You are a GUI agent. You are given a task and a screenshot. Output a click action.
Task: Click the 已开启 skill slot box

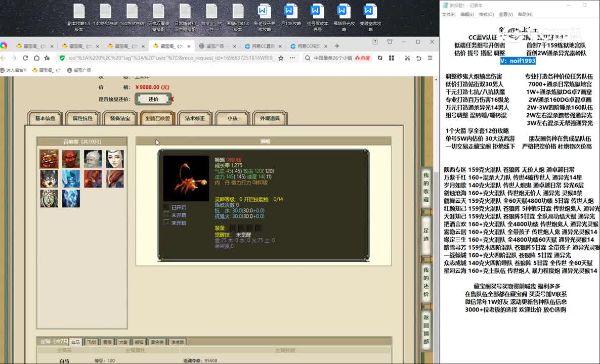[166, 207]
